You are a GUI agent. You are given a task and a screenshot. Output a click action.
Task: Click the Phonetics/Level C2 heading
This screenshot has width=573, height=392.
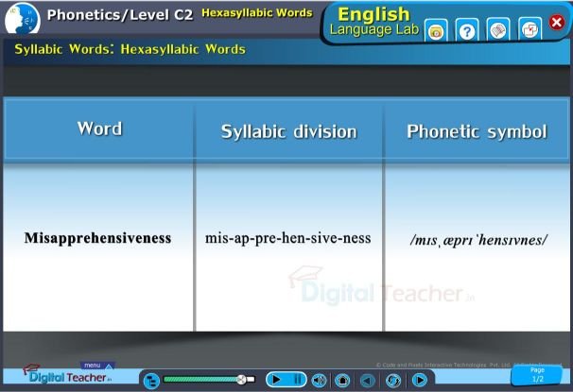pos(120,15)
